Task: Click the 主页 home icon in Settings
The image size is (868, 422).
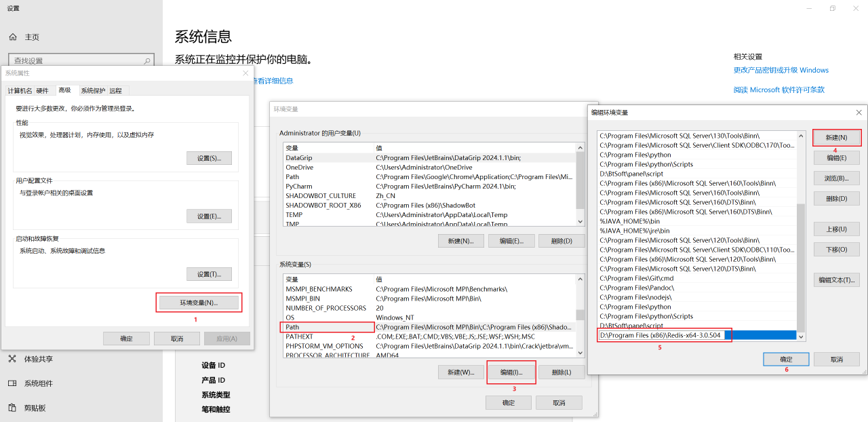Action: click(13, 37)
